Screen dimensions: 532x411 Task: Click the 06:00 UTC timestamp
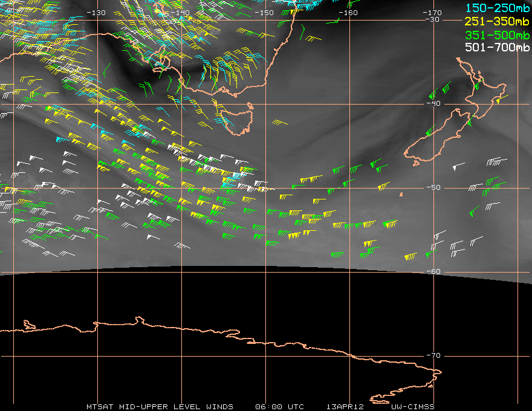(x=279, y=407)
